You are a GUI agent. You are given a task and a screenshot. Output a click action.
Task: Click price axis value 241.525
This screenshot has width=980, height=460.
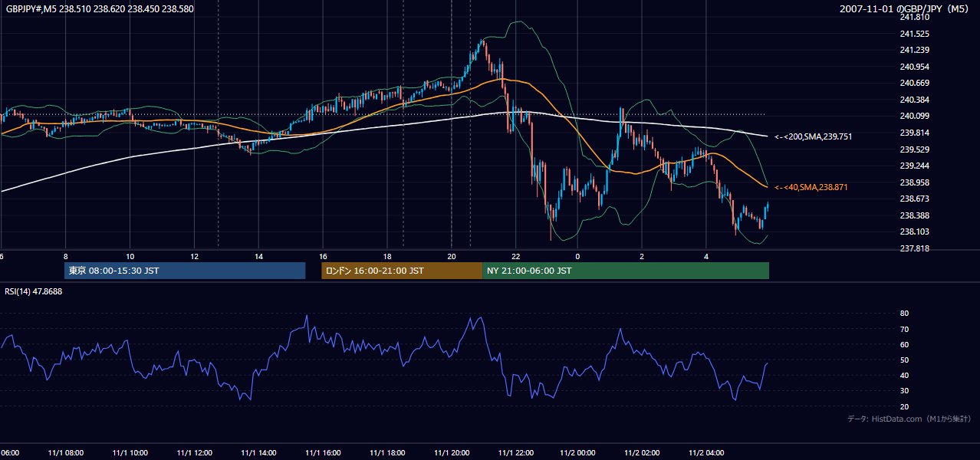(914, 34)
